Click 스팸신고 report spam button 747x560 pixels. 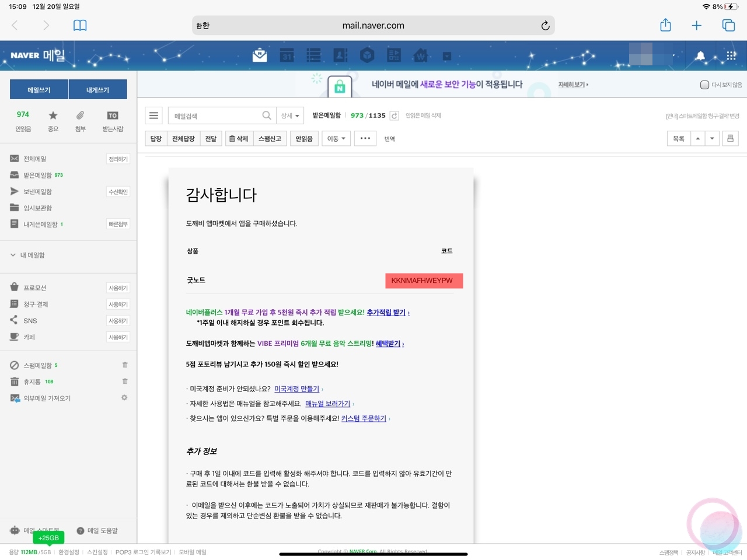[270, 139]
